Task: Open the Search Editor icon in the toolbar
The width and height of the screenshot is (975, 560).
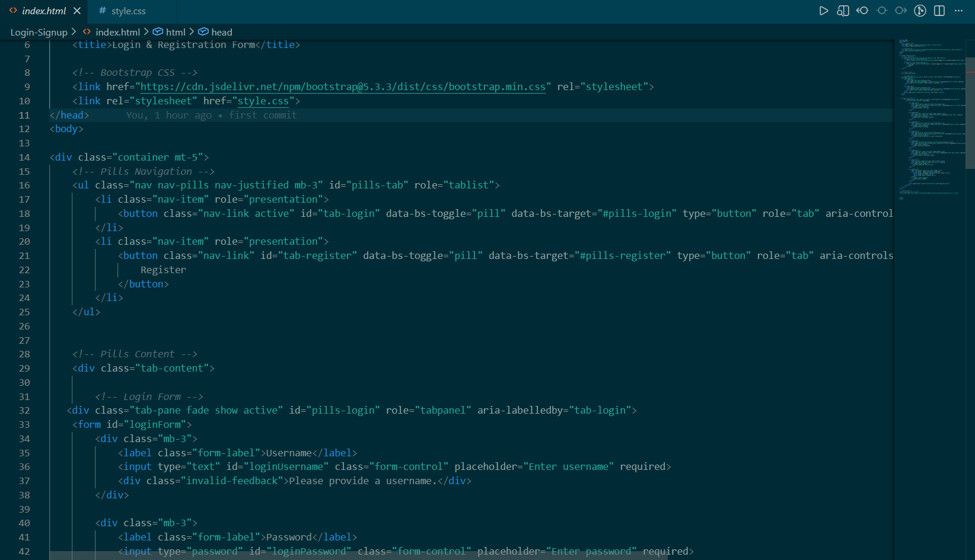Action: (843, 10)
